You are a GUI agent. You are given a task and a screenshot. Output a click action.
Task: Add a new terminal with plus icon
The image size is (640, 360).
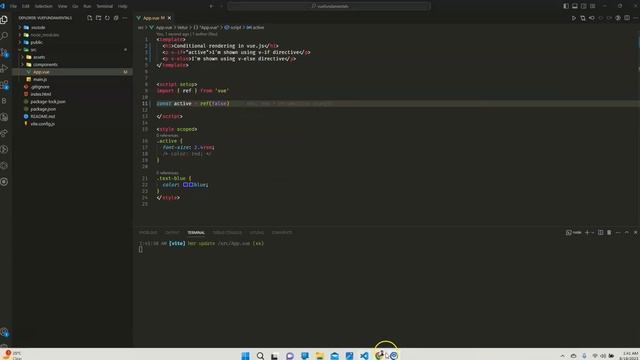(587, 232)
